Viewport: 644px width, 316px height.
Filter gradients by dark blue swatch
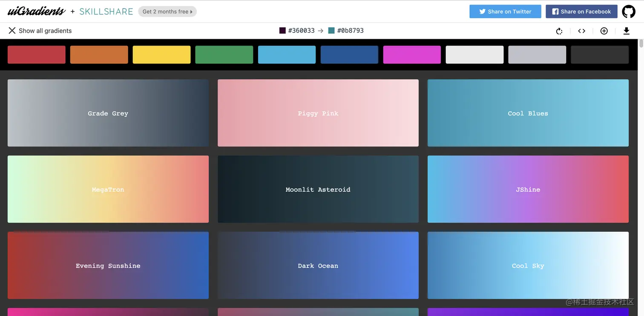(x=350, y=55)
